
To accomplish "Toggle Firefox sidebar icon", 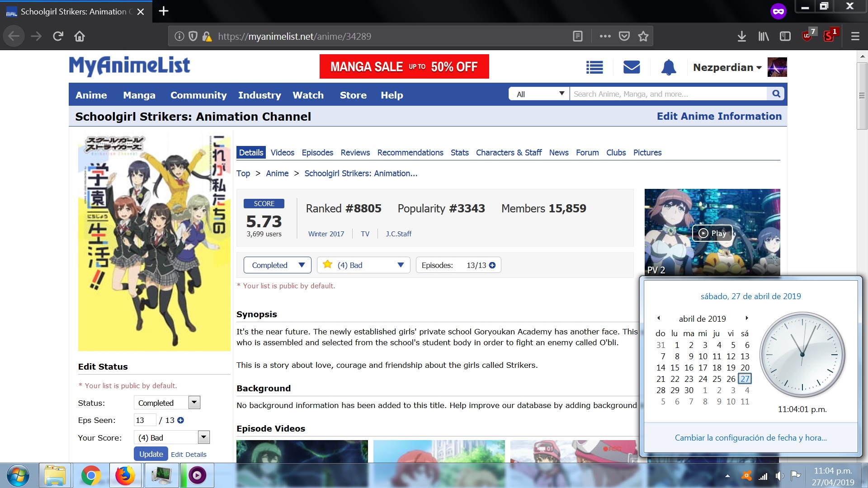I will pos(785,36).
